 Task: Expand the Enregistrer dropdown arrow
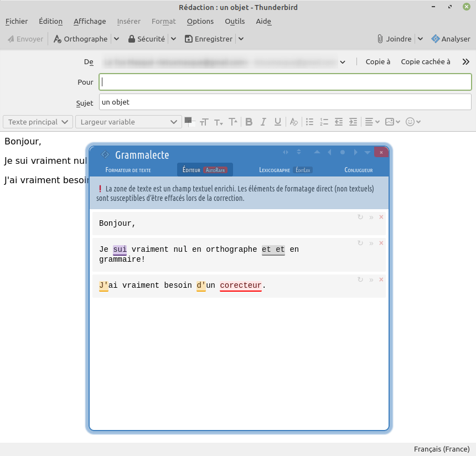point(241,39)
